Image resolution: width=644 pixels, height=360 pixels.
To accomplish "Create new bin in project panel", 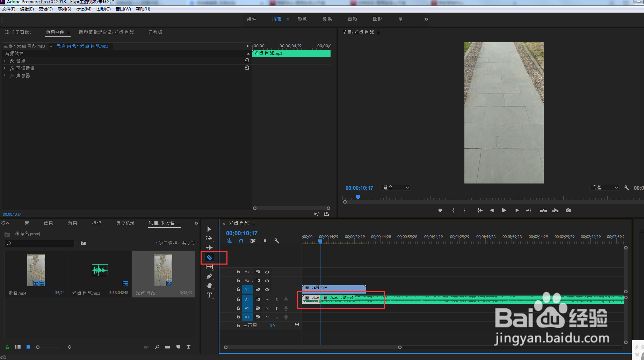I will pos(168,347).
